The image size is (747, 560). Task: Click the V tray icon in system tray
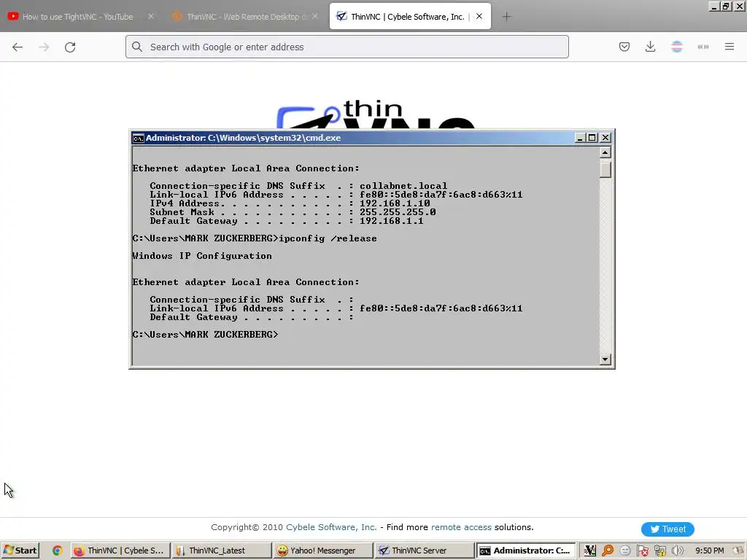pyautogui.click(x=589, y=551)
